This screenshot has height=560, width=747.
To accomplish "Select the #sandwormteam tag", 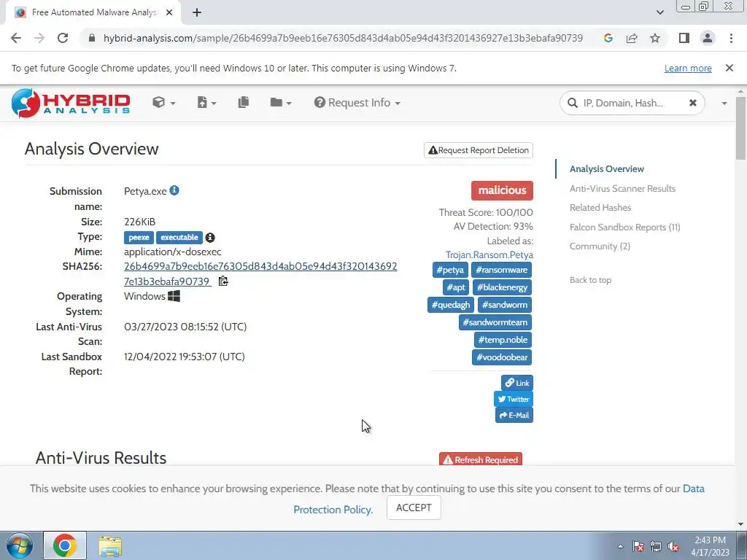I will pos(495,322).
